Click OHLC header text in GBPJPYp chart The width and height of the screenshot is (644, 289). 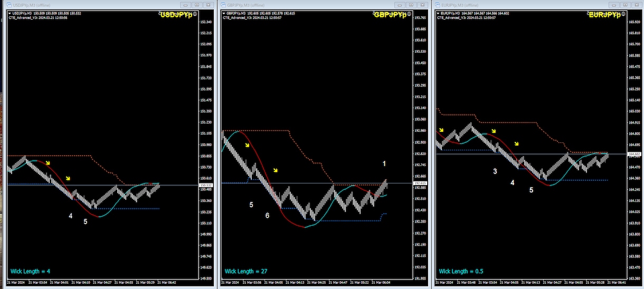click(260, 13)
